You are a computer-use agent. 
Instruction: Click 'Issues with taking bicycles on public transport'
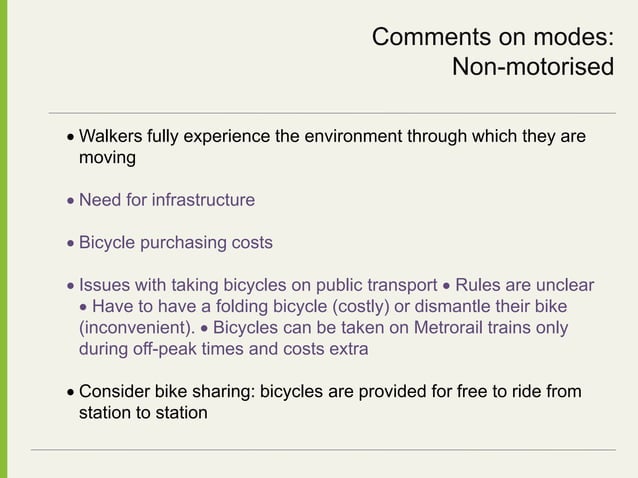tap(258, 285)
